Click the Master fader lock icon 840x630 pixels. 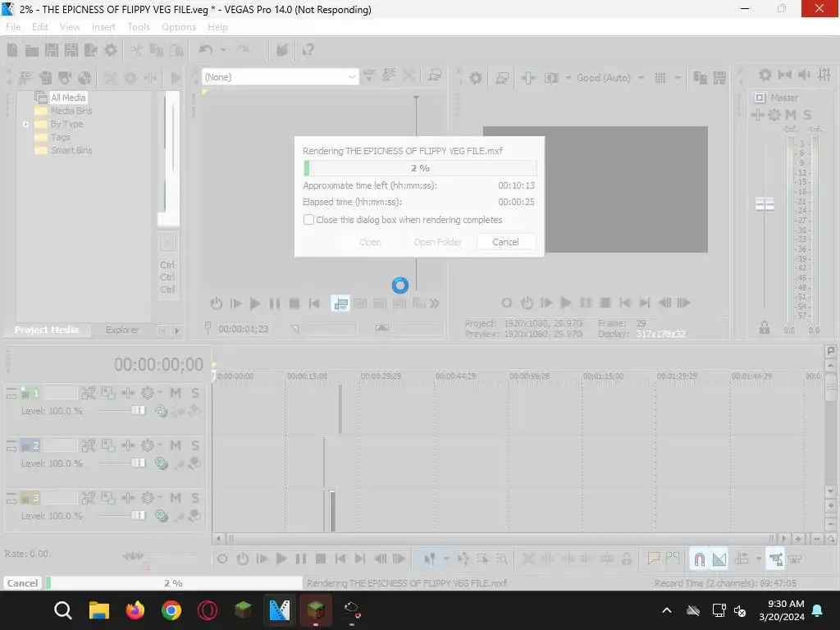tap(765, 328)
